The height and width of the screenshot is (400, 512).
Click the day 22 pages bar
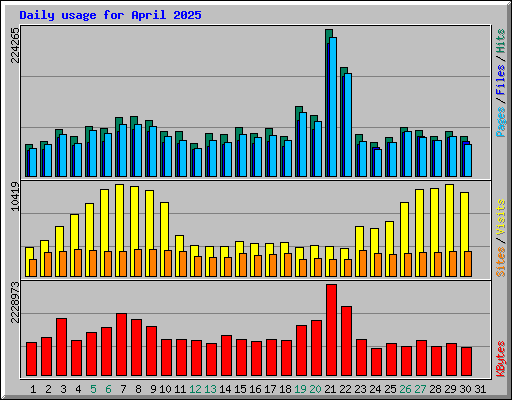click(x=348, y=125)
